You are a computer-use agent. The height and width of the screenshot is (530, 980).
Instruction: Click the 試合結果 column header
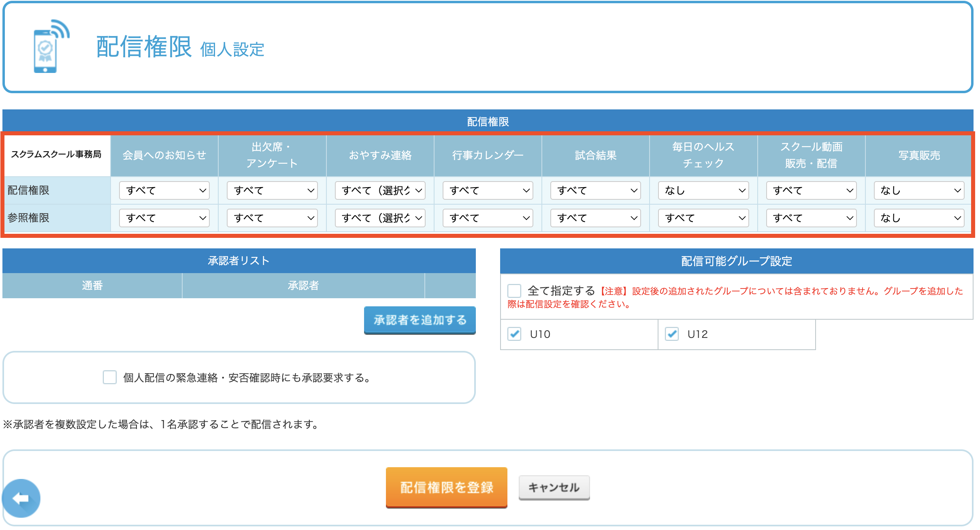point(596,156)
